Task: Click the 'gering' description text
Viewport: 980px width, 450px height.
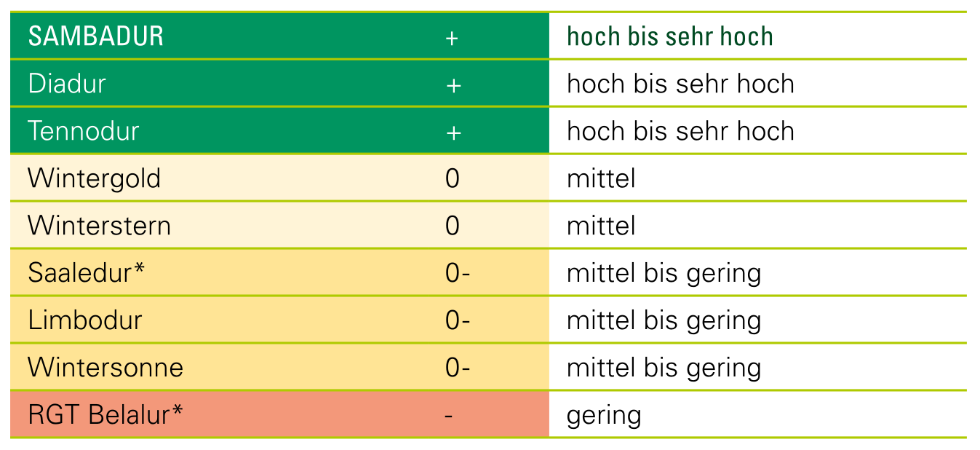Action: point(604,416)
